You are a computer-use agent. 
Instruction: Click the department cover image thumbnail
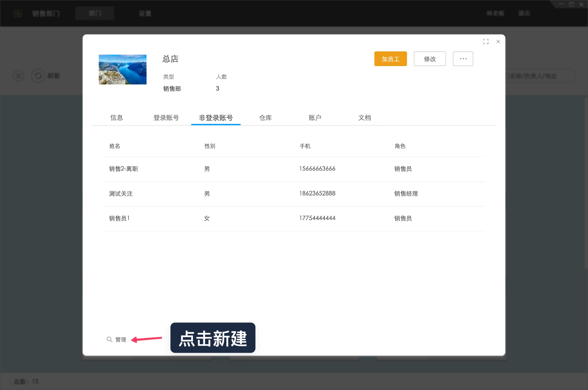[123, 69]
